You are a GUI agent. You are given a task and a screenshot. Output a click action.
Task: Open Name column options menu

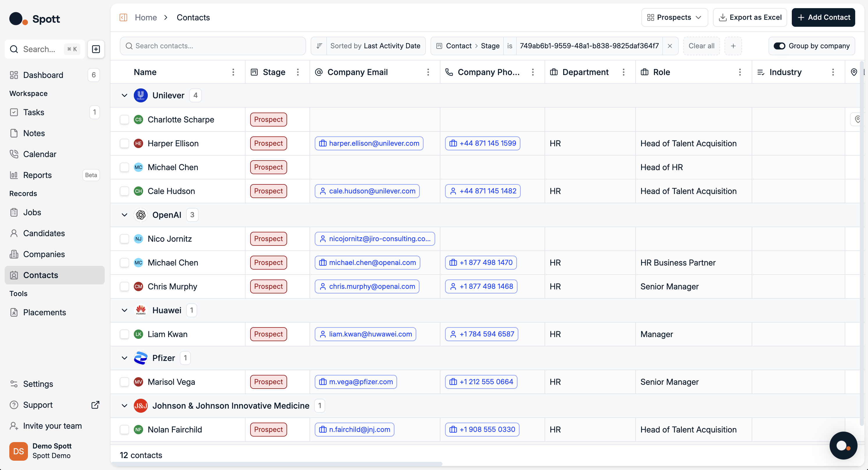coord(233,72)
